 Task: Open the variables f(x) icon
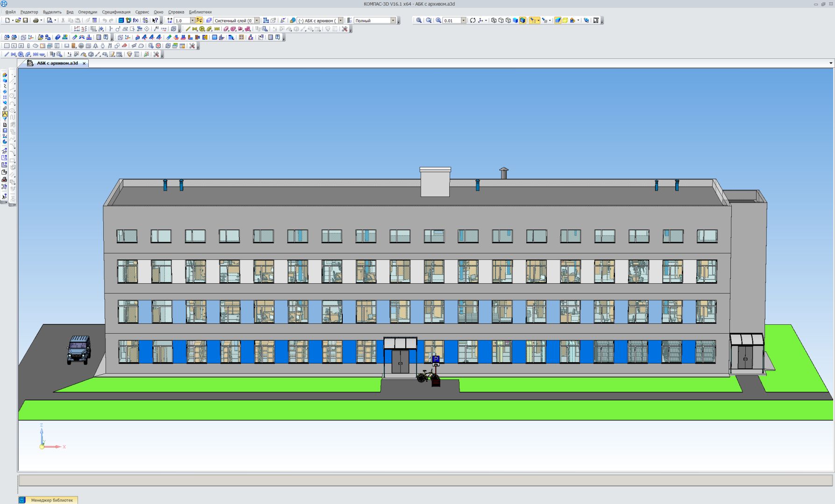click(135, 21)
